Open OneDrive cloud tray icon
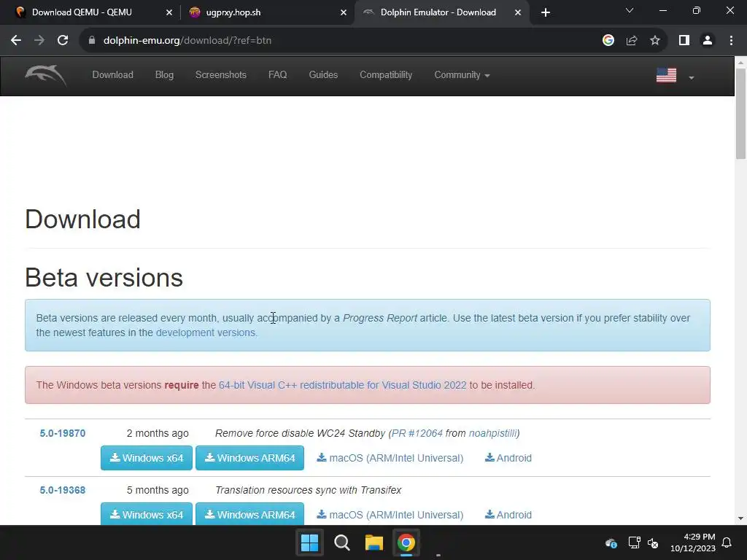 pos(611,542)
